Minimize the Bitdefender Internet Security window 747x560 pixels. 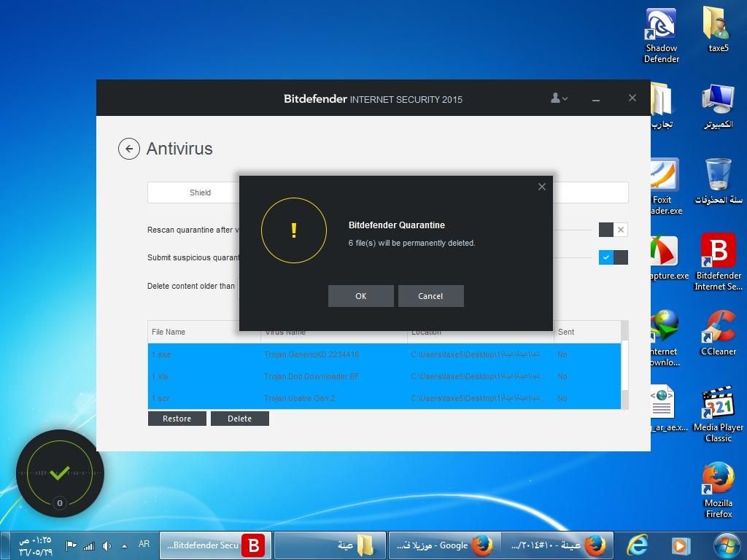click(x=595, y=98)
